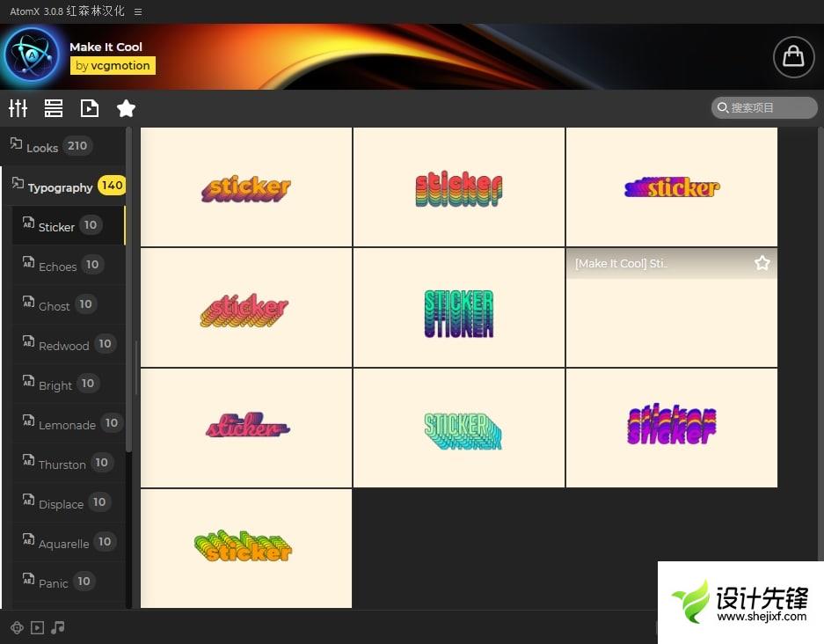Select the Lemonade subcategory
The width and height of the screenshot is (824, 644).
(67, 424)
